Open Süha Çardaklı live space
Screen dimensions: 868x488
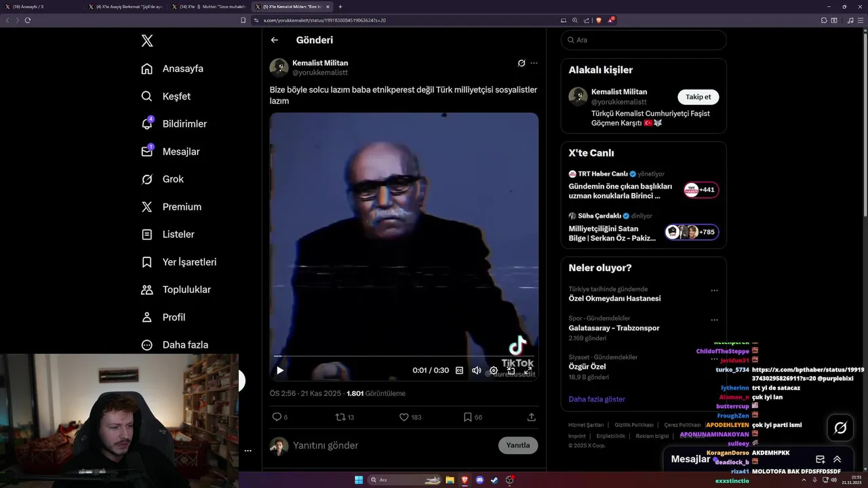pos(644,227)
